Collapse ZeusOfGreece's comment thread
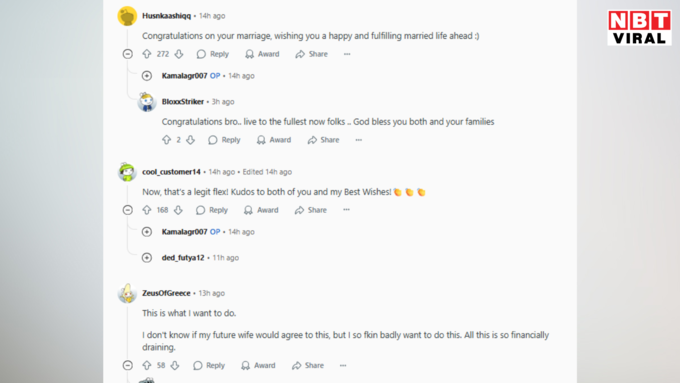Screen dimensions: 680x383 pos(128,365)
